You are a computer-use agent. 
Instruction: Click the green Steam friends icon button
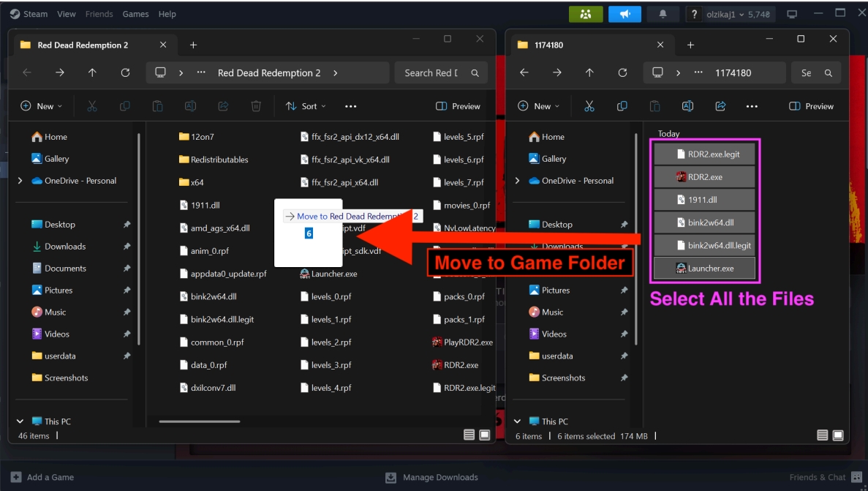click(586, 15)
